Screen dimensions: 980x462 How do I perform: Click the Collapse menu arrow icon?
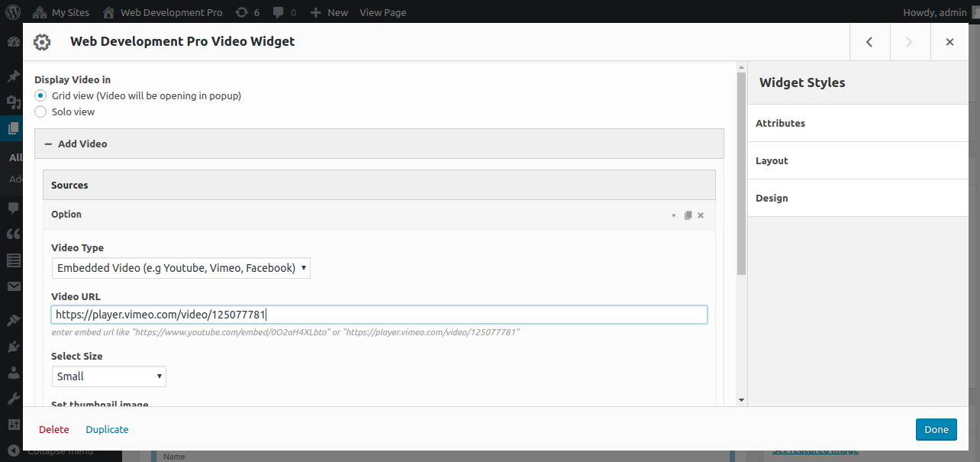[15, 451]
